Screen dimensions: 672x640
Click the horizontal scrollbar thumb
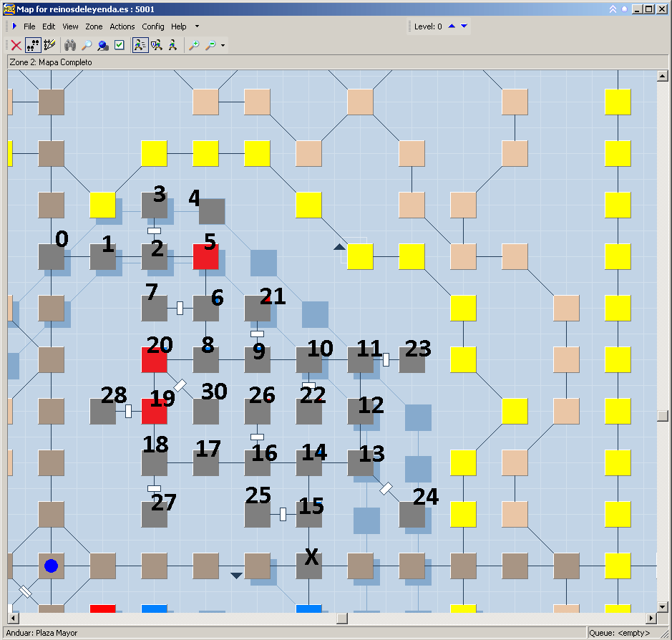pos(343,619)
